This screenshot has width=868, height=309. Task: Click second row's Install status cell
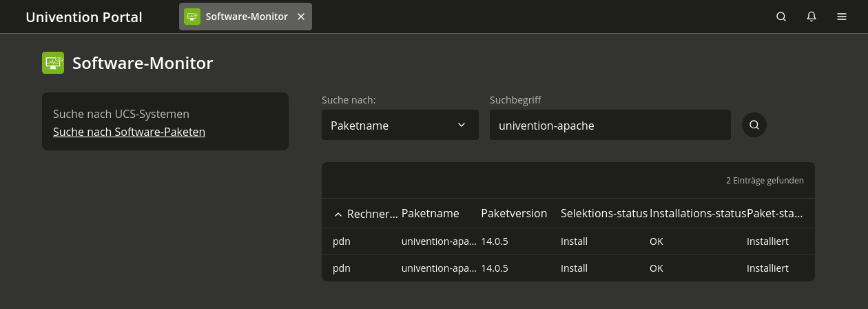(574, 268)
